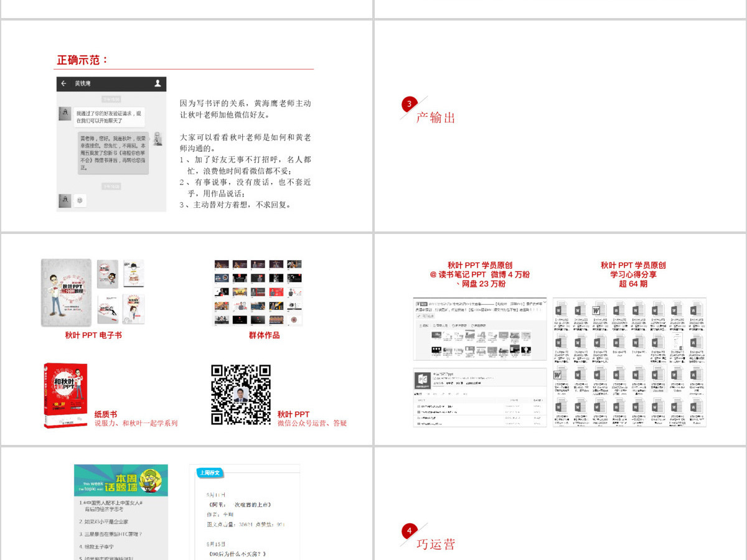Click the grid of group work slide thumbnails

pos(258,292)
